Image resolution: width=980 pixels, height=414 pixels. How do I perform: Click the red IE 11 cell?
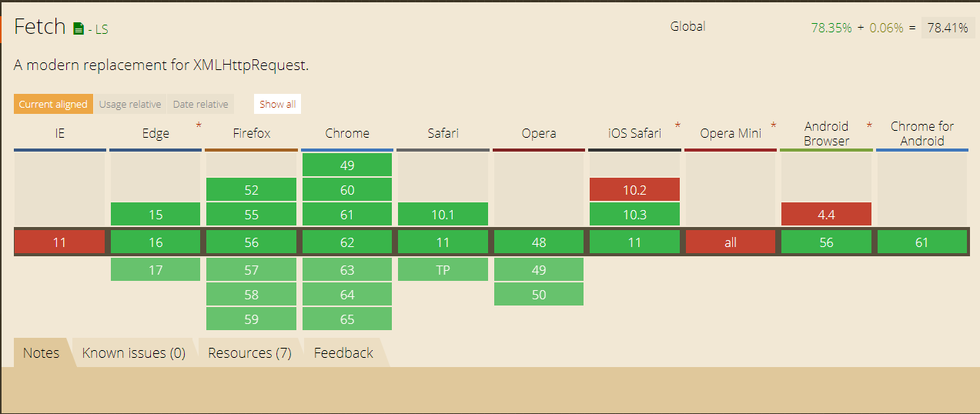click(x=59, y=242)
